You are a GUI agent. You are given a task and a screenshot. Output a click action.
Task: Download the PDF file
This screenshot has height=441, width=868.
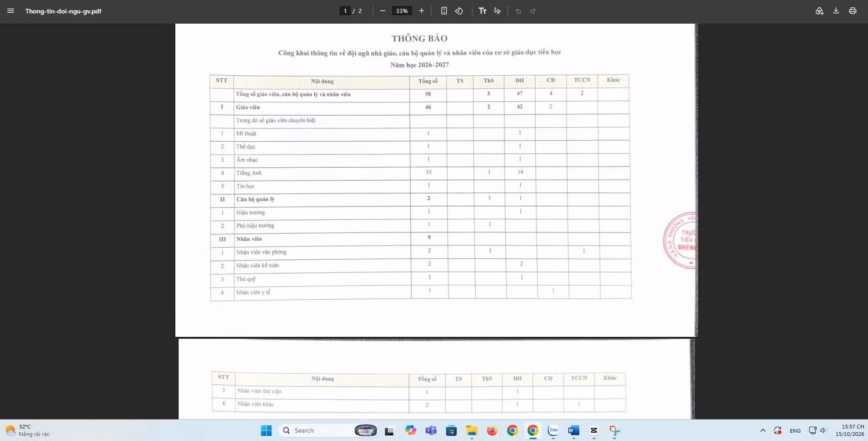tap(836, 11)
